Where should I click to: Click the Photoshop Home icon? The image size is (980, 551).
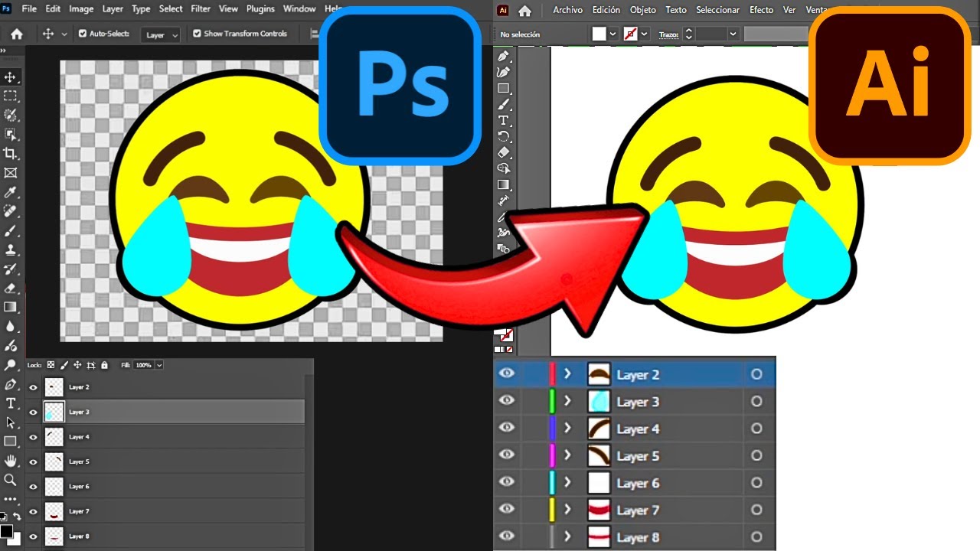[16, 34]
